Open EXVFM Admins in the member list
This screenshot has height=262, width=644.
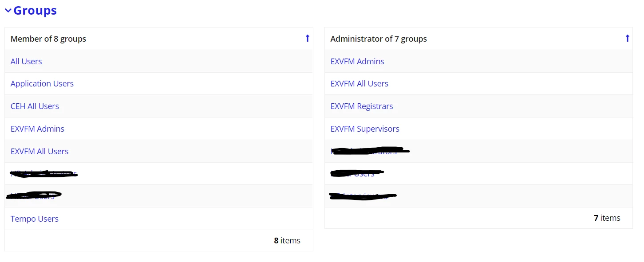pyautogui.click(x=37, y=129)
